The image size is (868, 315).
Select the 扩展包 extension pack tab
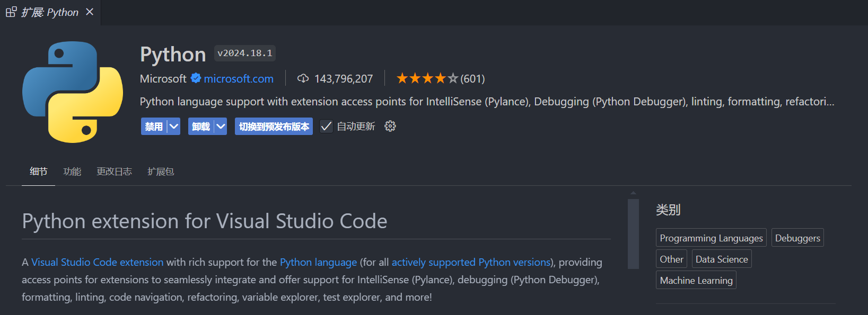(161, 172)
